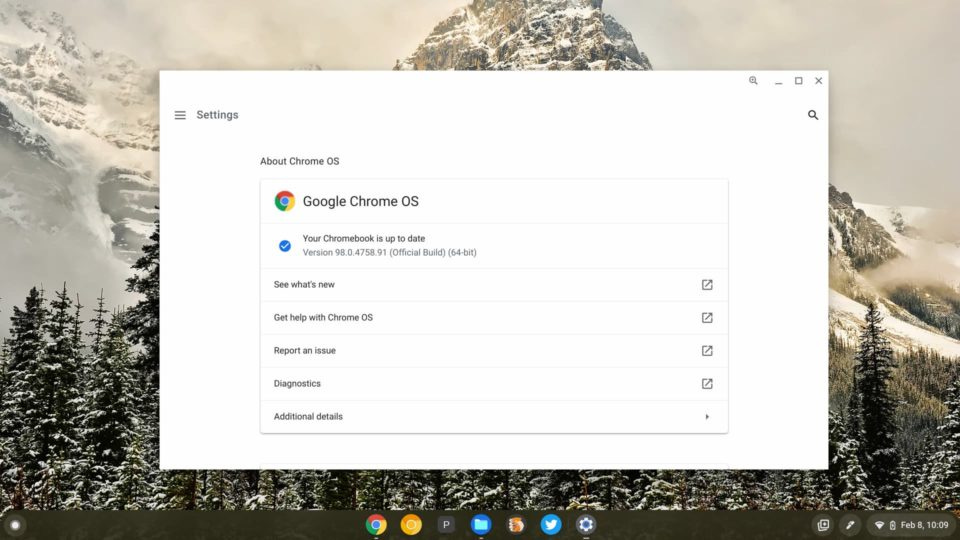Open the Settings hamburger menu
The image size is (960, 540).
(x=180, y=115)
